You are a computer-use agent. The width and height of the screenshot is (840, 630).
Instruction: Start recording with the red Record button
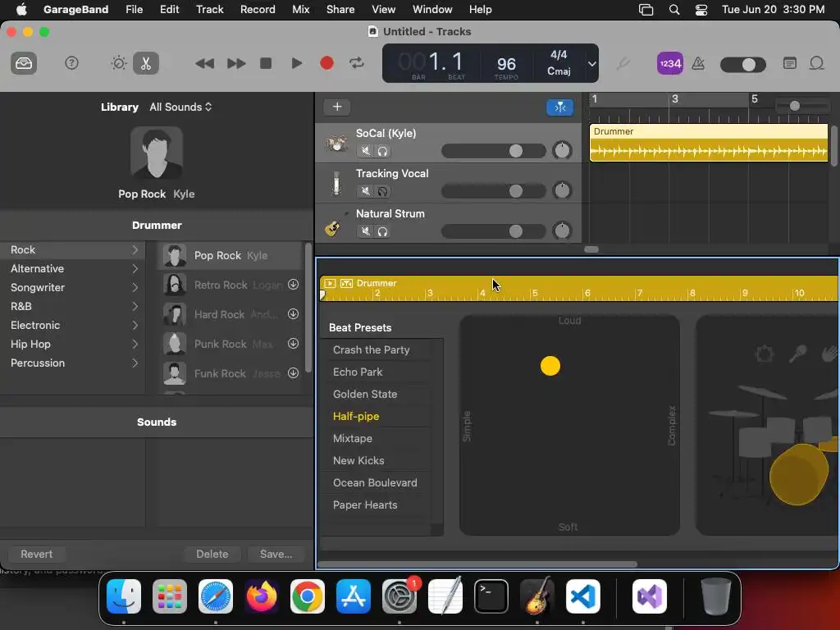pyautogui.click(x=326, y=63)
